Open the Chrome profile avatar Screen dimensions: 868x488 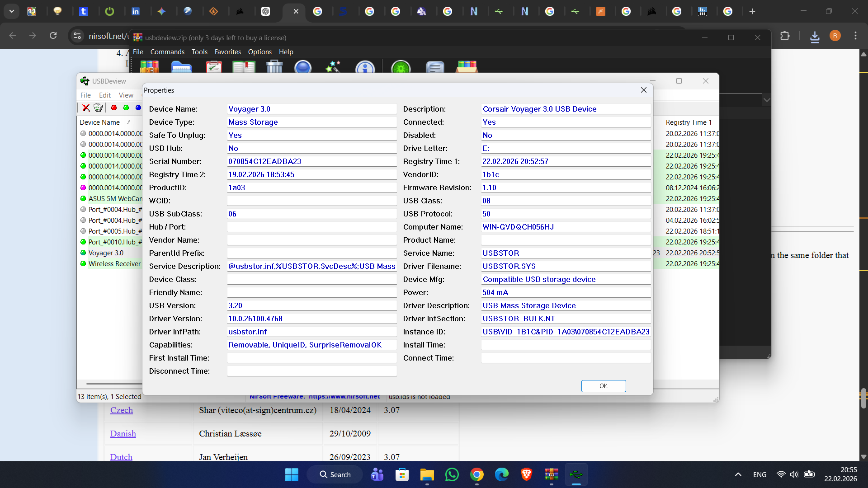click(x=835, y=36)
